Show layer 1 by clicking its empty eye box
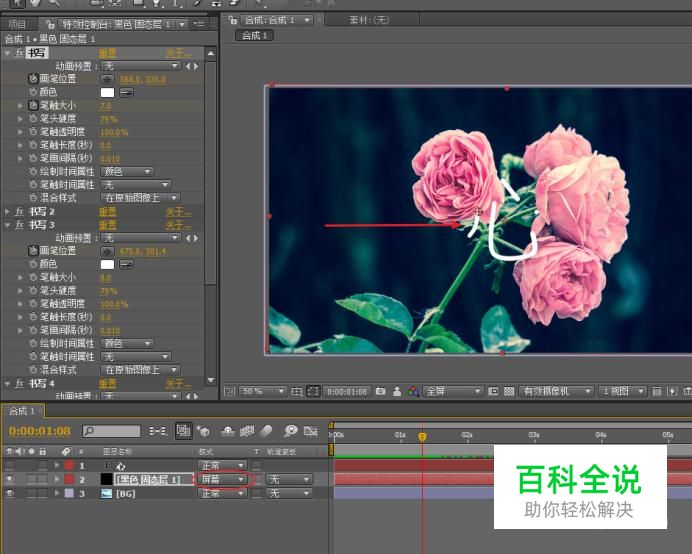Image resolution: width=692 pixels, height=554 pixels. [10, 465]
